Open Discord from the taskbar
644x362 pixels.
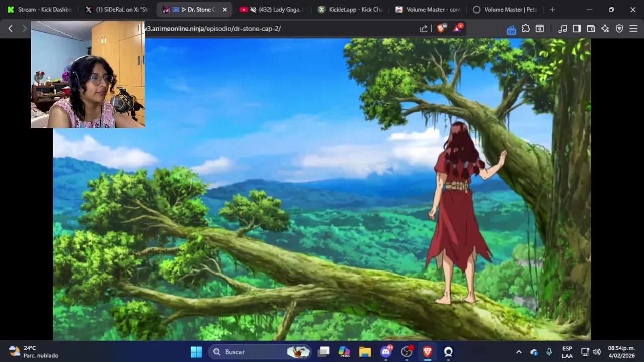coord(386,352)
